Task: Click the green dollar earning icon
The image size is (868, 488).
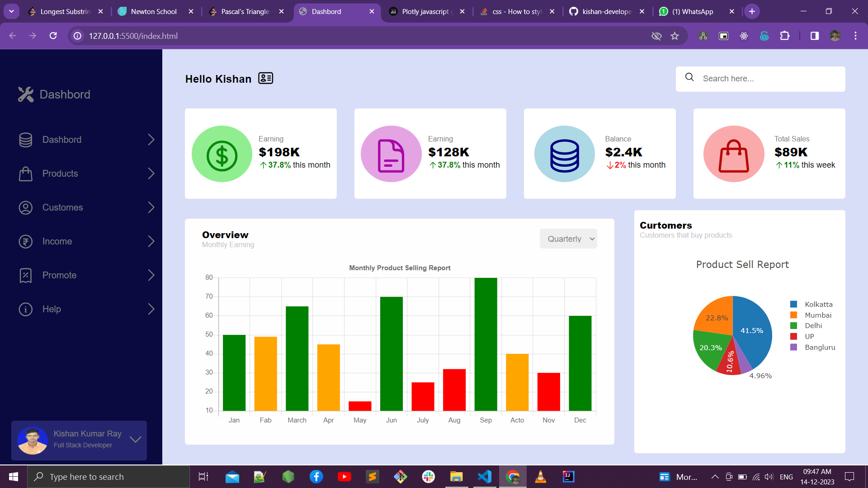Action: click(x=222, y=154)
